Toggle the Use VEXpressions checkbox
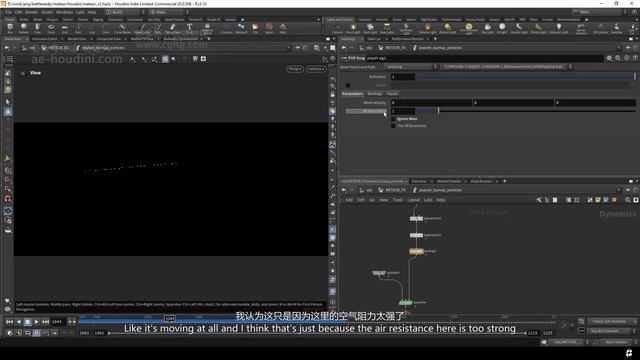 click(x=393, y=126)
